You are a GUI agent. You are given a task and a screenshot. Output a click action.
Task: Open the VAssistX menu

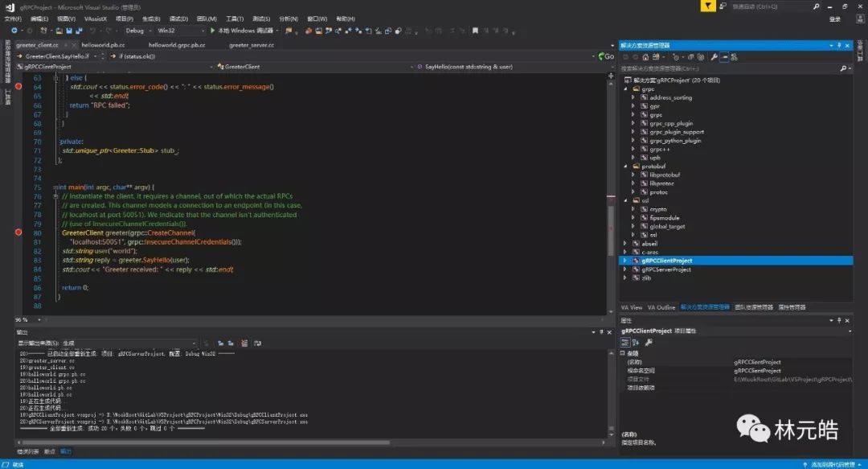pos(94,19)
